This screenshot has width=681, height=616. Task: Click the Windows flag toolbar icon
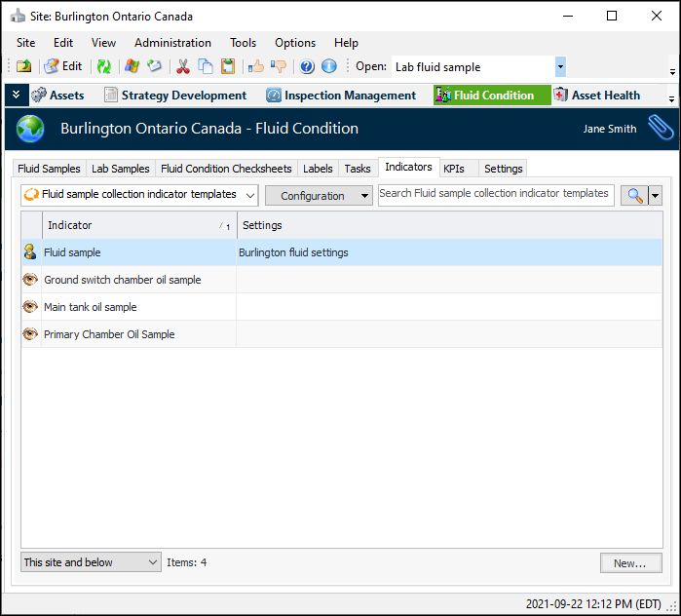click(x=132, y=66)
